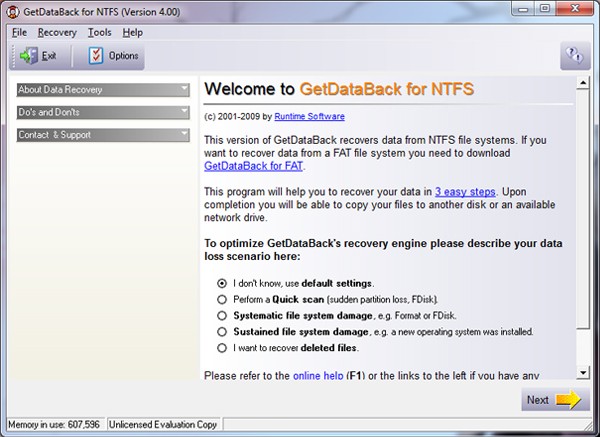This screenshot has height=437, width=600.
Task: Click the scrollbar up arrow
Action: click(582, 83)
